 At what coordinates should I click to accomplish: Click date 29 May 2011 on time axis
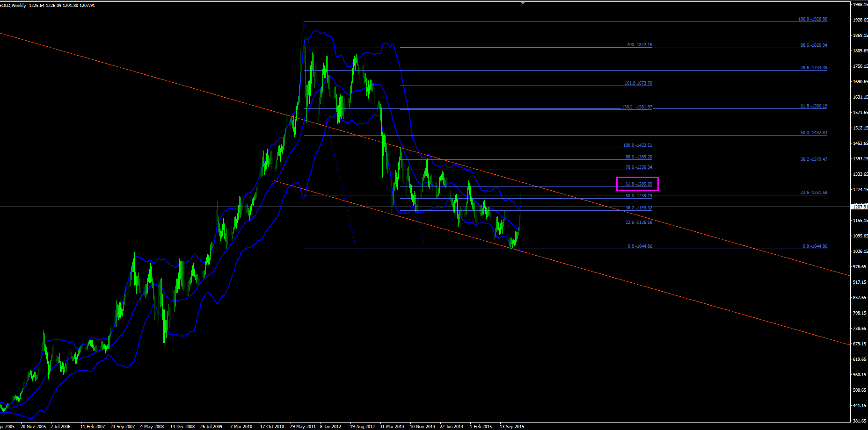click(303, 427)
